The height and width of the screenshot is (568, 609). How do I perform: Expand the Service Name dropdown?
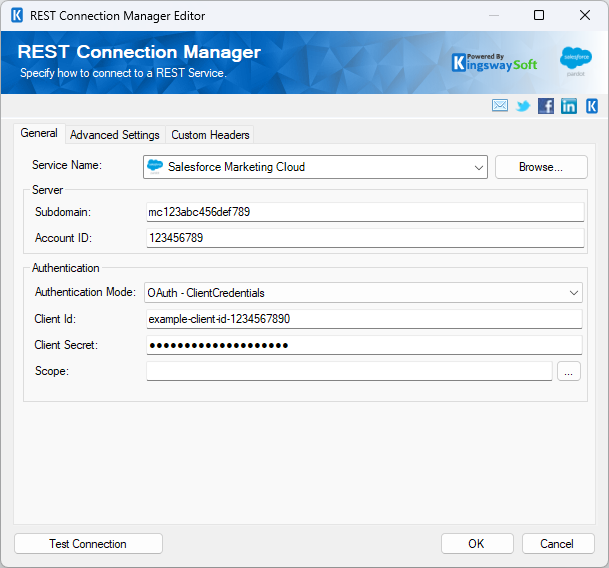pyautogui.click(x=478, y=167)
